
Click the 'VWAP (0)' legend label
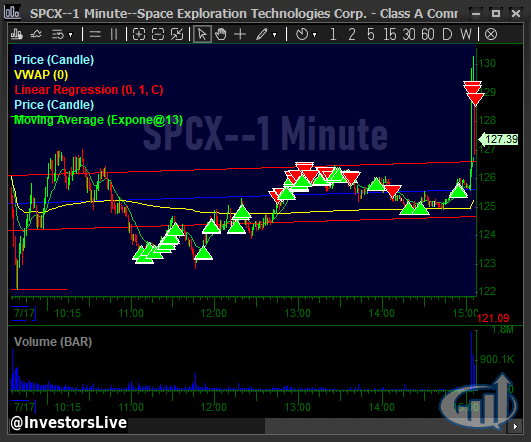[x=41, y=75]
